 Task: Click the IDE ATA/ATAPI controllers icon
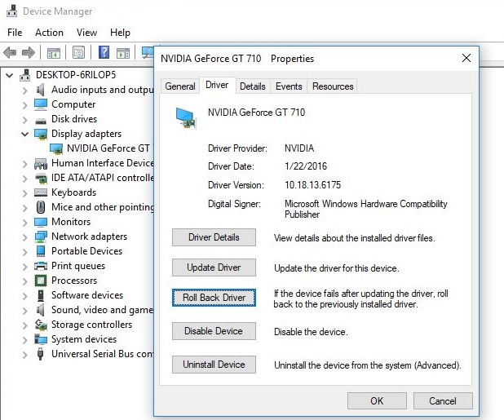(x=41, y=178)
